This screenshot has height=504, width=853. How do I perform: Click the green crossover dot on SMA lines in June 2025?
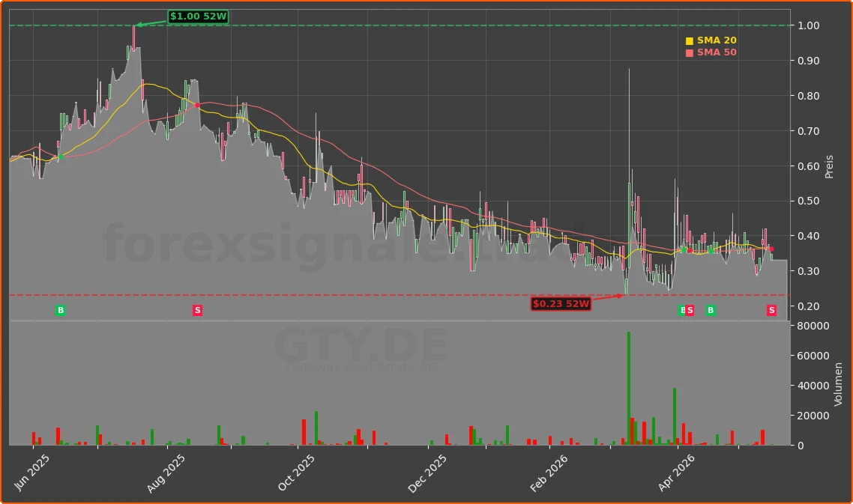[61, 157]
